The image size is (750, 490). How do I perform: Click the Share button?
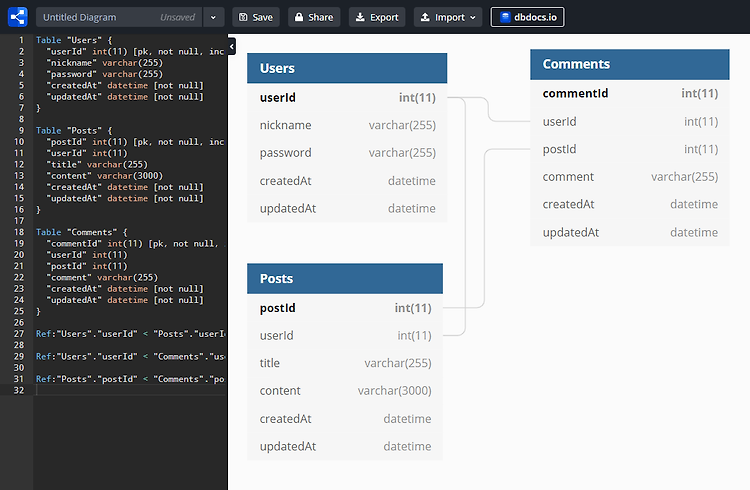pyautogui.click(x=314, y=17)
